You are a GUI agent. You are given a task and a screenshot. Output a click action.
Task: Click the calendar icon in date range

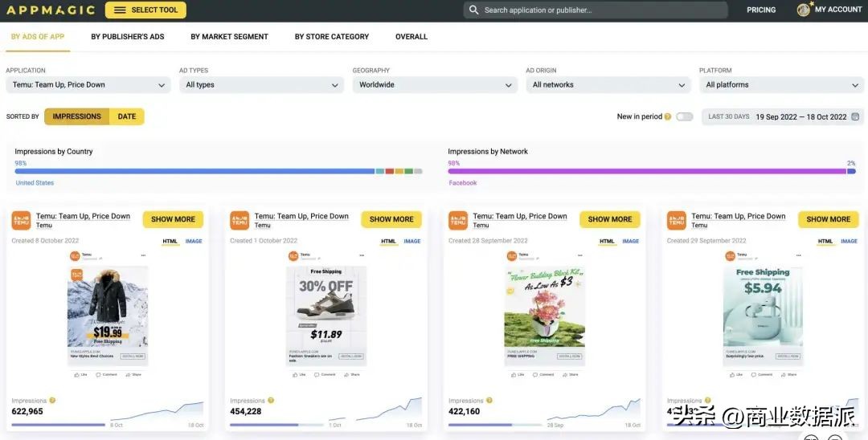855,116
